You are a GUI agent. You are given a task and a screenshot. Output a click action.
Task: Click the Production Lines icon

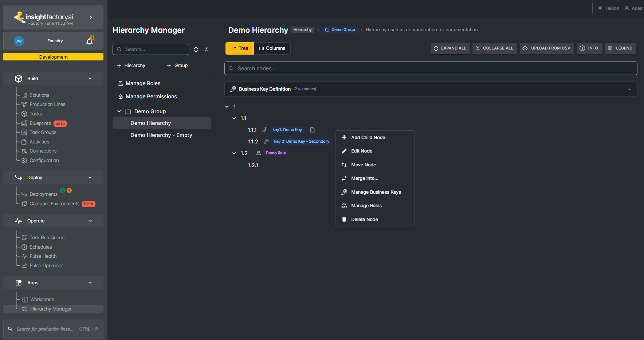click(x=24, y=104)
